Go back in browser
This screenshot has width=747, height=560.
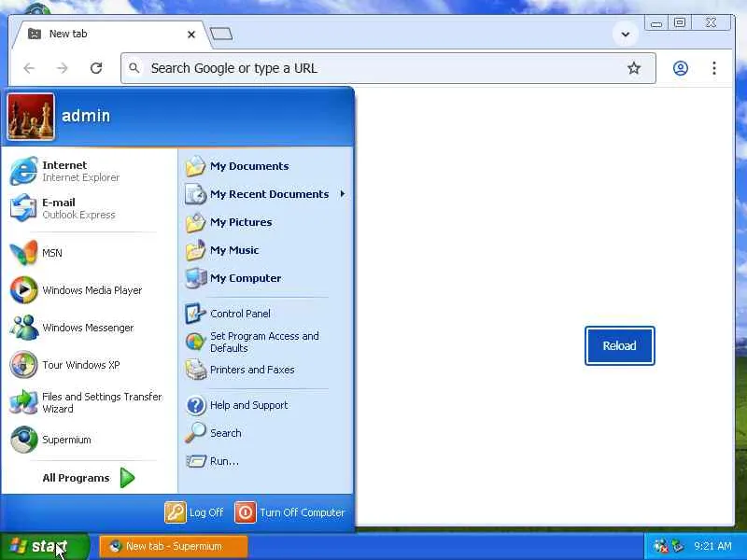[x=30, y=68]
